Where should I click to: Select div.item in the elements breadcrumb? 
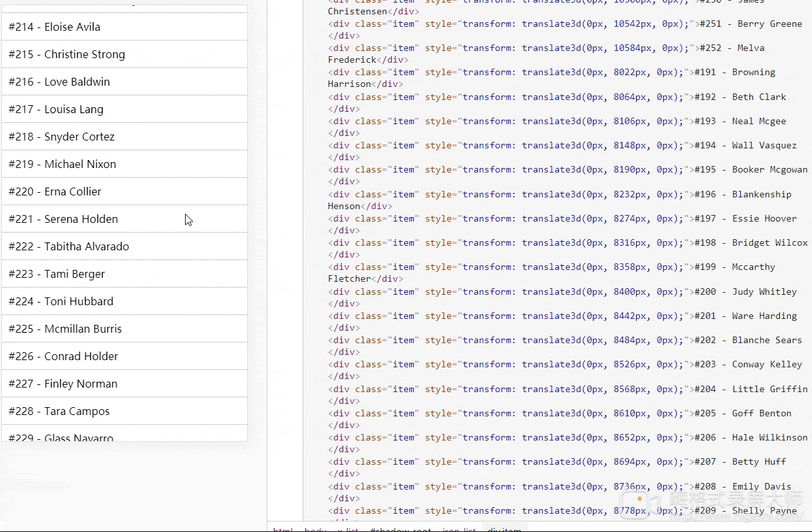(x=504, y=528)
